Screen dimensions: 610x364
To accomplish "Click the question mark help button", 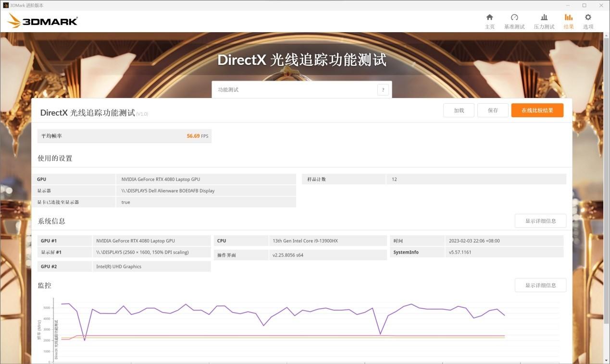I will point(383,90).
